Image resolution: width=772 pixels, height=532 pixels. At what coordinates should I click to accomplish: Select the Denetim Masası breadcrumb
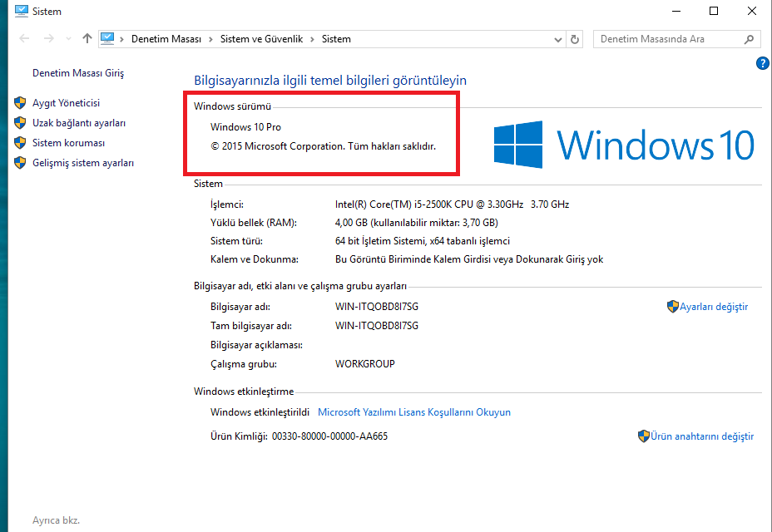click(x=166, y=39)
